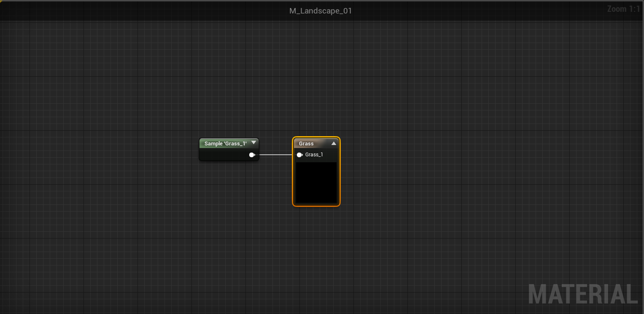Image resolution: width=644 pixels, height=314 pixels.
Task: Click the wire connecting the two nodes
Action: [x=276, y=155]
